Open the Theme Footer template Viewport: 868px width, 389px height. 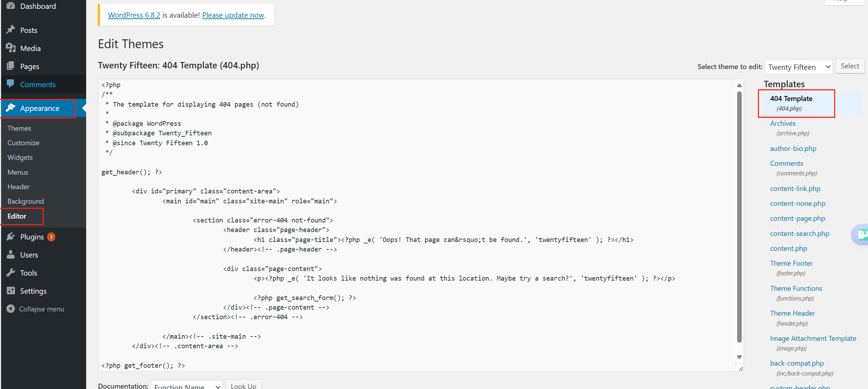click(x=791, y=263)
